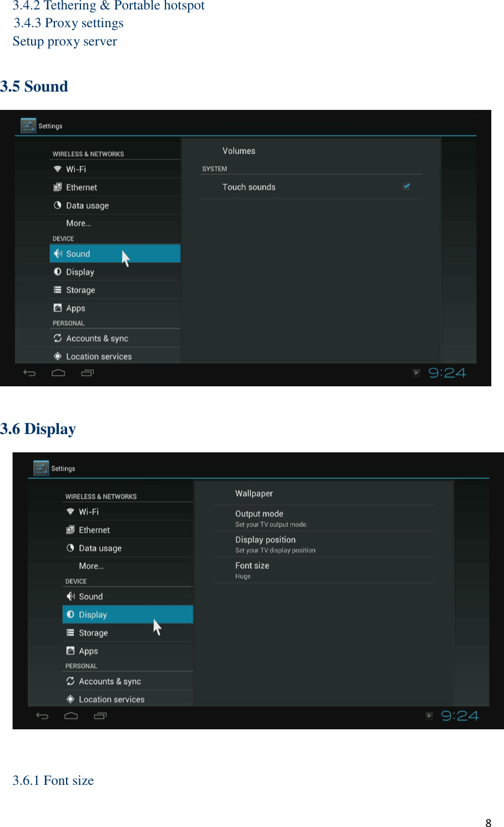Click Data usage label in Sound screenshot
The width and height of the screenshot is (504, 827).
87,205
